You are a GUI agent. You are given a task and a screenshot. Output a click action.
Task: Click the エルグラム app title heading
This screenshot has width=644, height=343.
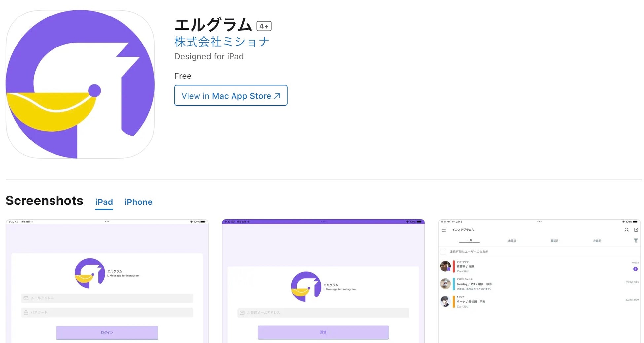[x=213, y=25]
